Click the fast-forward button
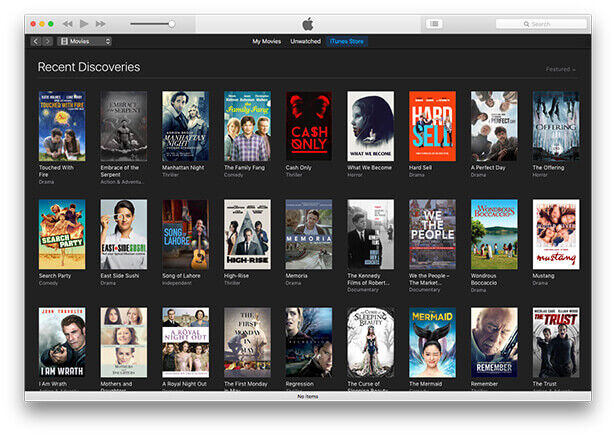 click(101, 24)
